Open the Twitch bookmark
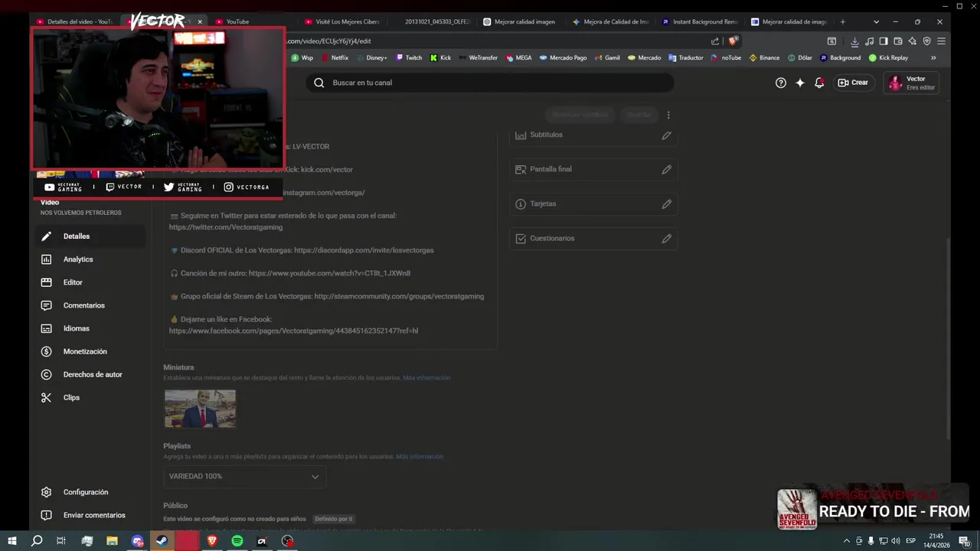 (409, 57)
